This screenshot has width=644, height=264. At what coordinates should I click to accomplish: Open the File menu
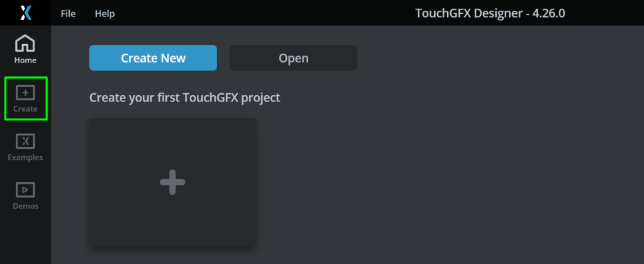[68, 13]
